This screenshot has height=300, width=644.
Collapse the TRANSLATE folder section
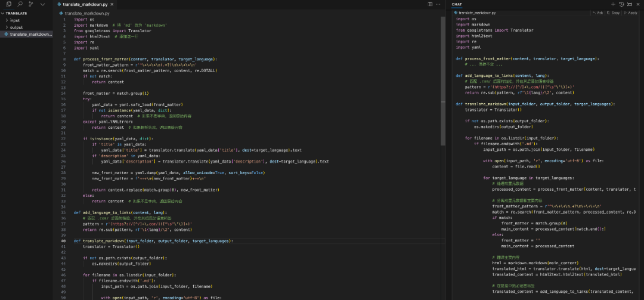pyautogui.click(x=26, y=13)
